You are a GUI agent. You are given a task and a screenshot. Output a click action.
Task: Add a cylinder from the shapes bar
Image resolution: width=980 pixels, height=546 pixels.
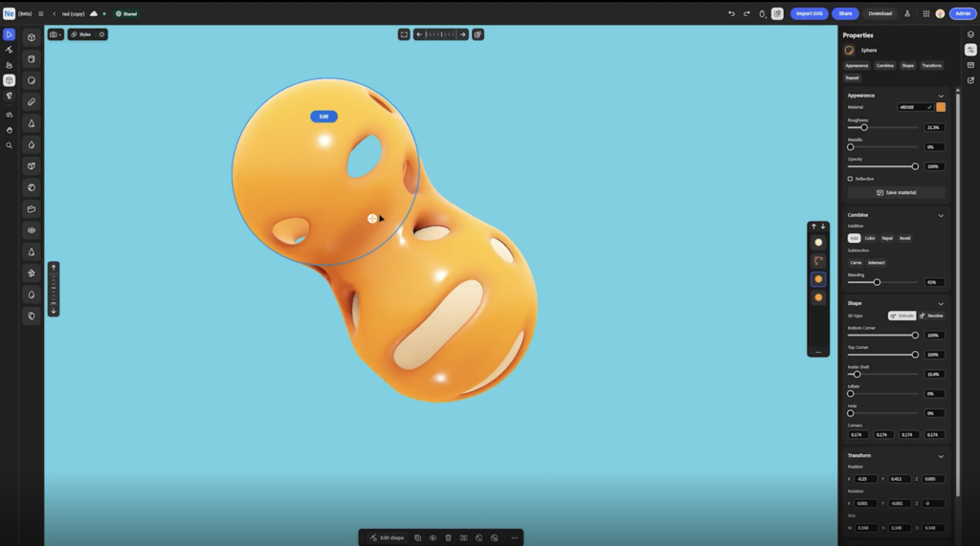(32, 59)
